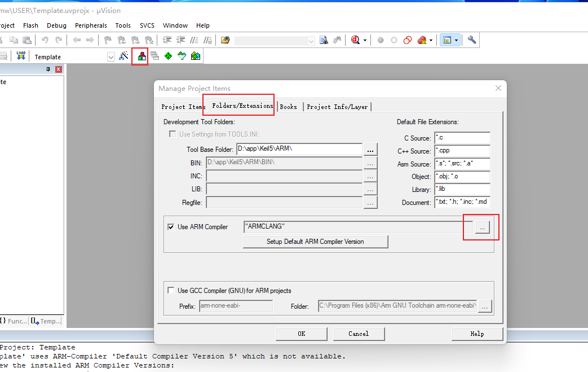Tick Use Settings from TOOLS.INI

(x=173, y=134)
